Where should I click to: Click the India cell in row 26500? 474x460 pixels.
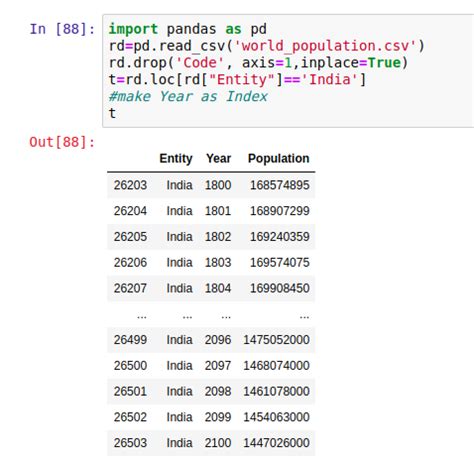point(179,365)
